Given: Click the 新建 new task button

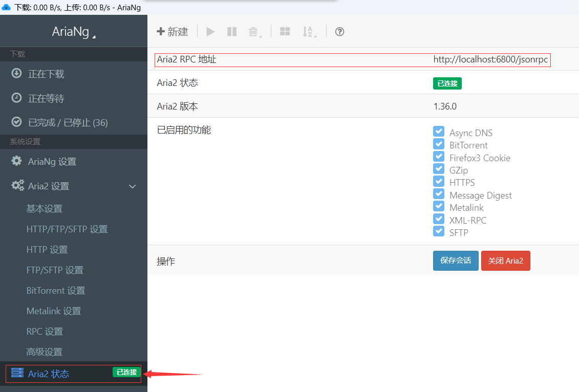Looking at the screenshot, I should pos(173,32).
